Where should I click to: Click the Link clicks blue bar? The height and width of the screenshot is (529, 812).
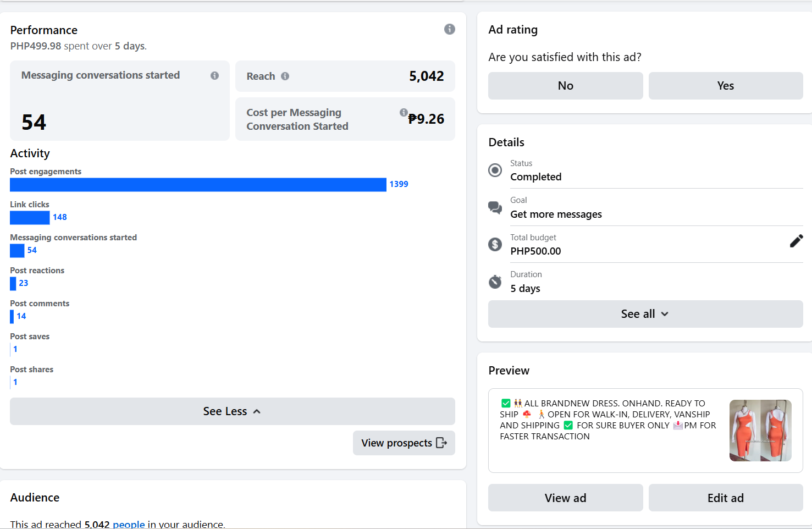pos(30,218)
